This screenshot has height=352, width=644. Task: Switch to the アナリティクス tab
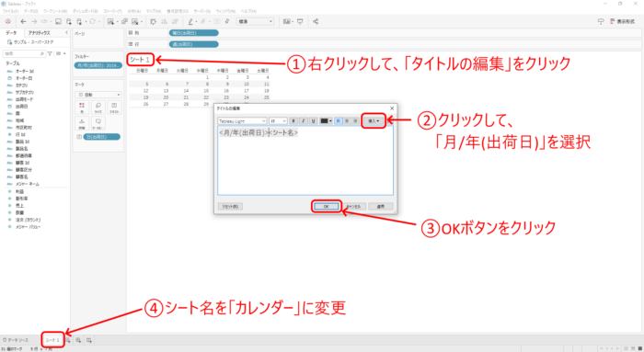(x=40, y=33)
